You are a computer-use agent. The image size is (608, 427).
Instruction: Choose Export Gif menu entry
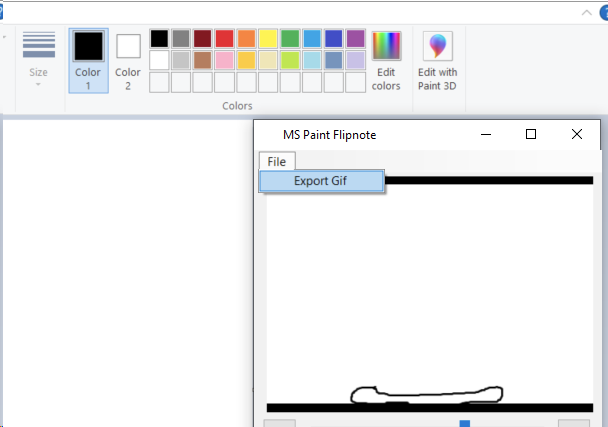322,181
